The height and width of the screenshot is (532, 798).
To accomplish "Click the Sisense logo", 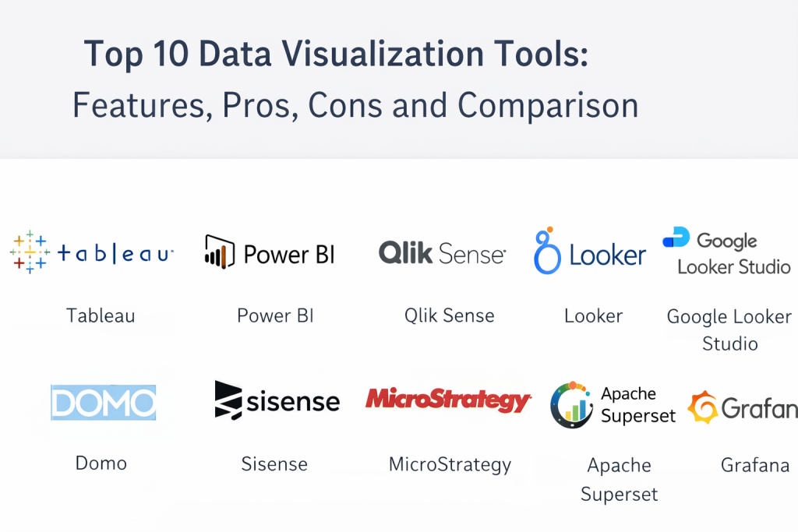I will 277,400.
